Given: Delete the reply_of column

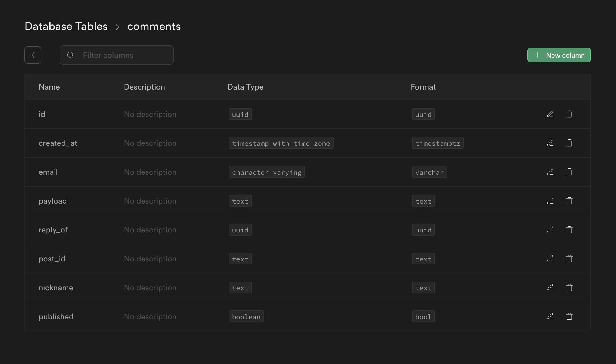Looking at the screenshot, I should coord(569,230).
